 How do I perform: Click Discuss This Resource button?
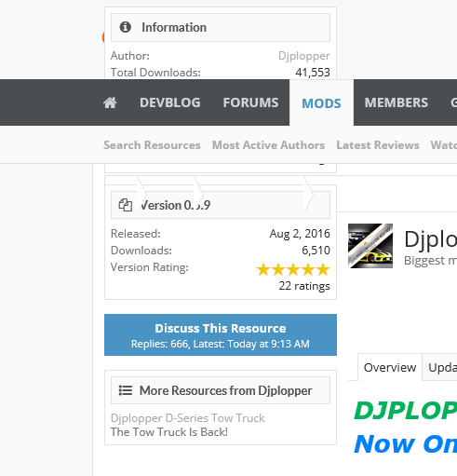[x=221, y=334]
